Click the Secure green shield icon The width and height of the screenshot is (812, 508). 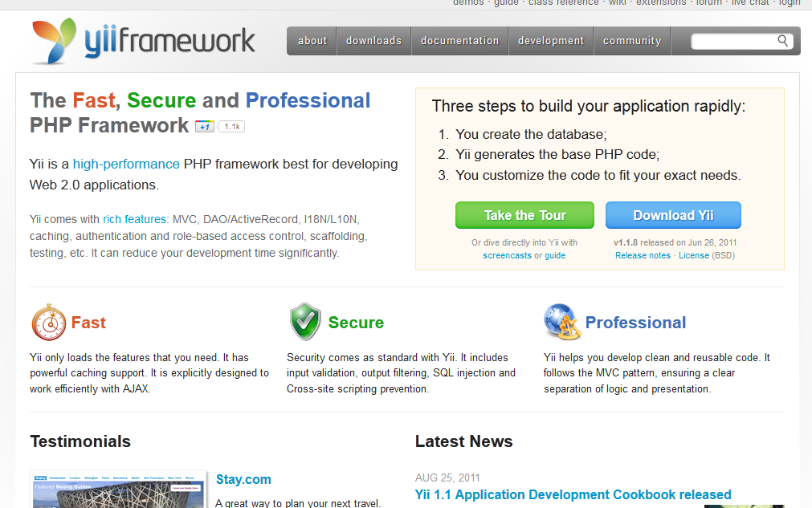click(x=305, y=322)
